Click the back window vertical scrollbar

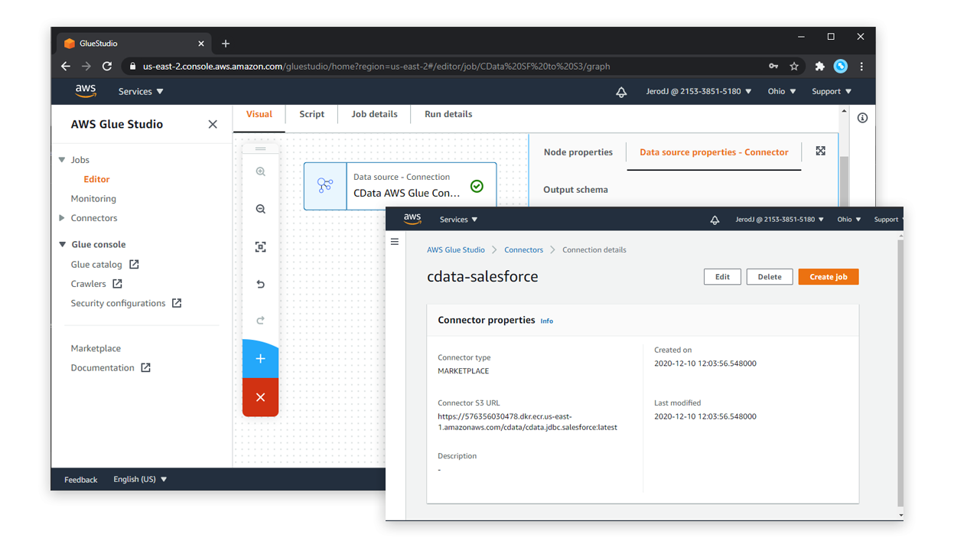844,181
